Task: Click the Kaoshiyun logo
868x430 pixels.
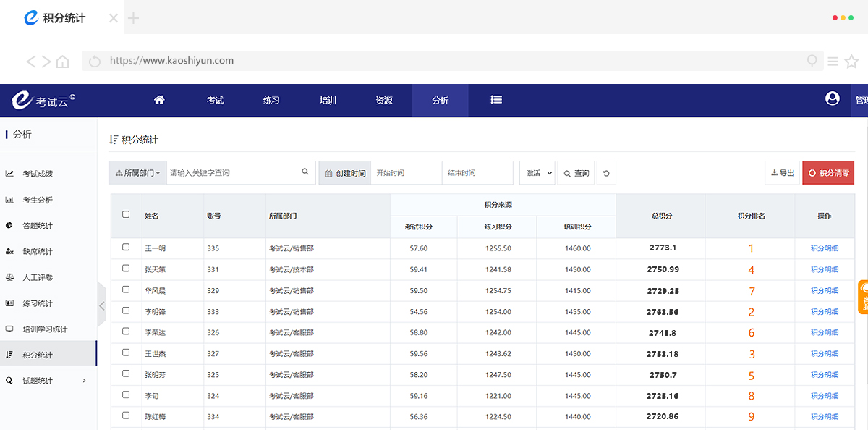Action: click(x=43, y=100)
